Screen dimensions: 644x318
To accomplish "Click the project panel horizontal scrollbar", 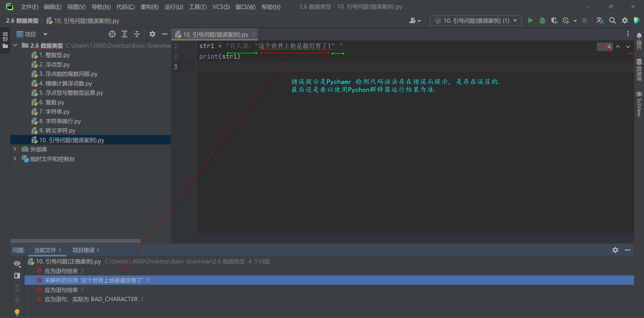I will (75, 241).
